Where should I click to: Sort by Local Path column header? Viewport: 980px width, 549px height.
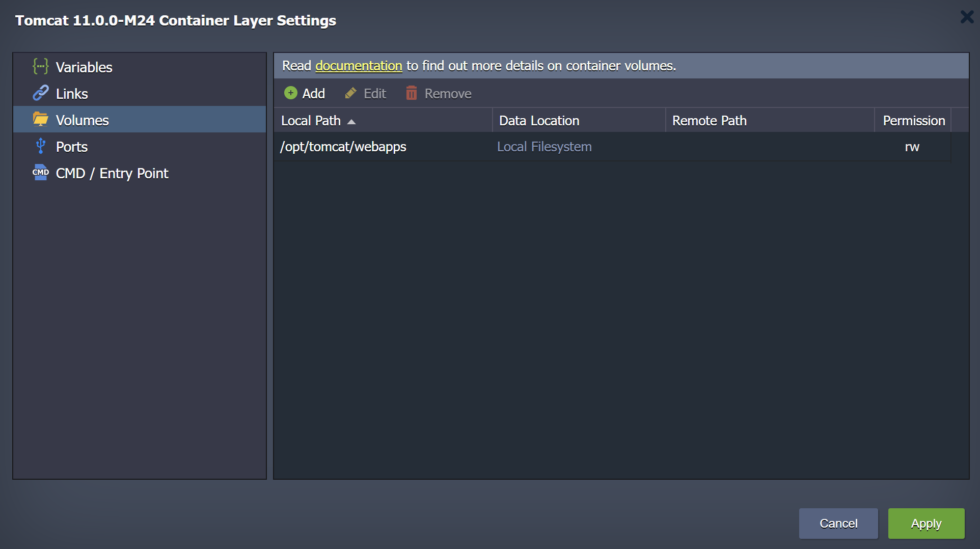[x=383, y=121]
